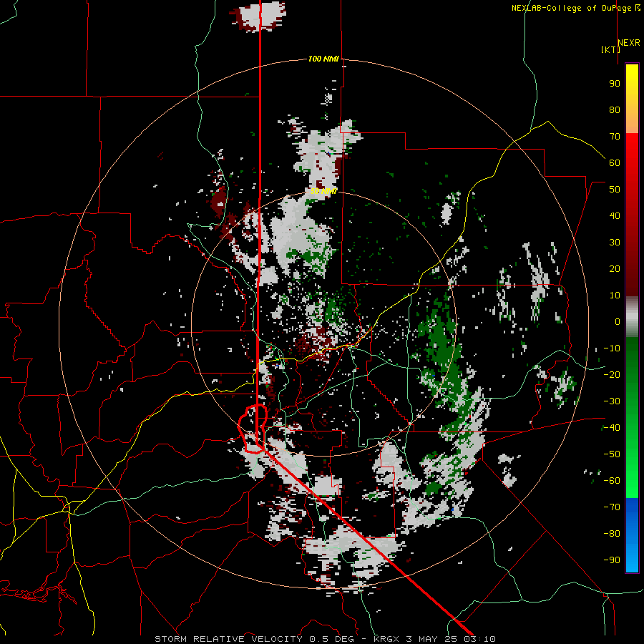Click the -20 scale label
Viewport: 644px width, 644px height.
pos(612,375)
